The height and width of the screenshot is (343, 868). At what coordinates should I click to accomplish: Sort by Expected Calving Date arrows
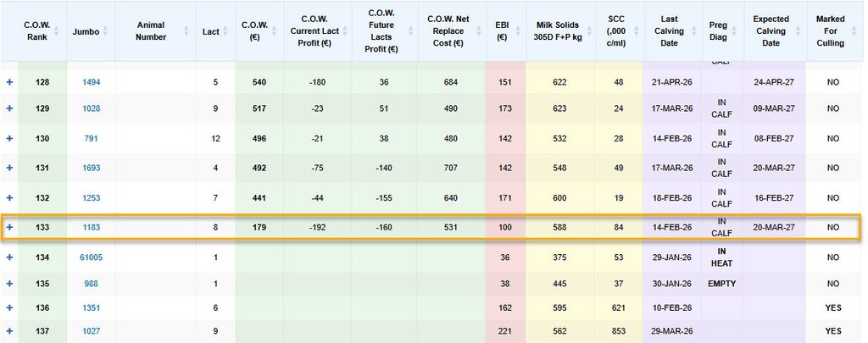(797, 31)
